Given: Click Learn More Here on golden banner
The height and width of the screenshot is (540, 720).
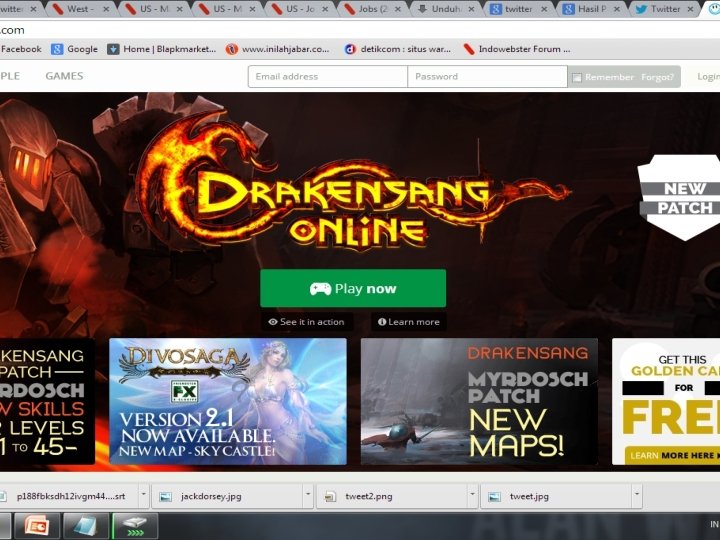Looking at the screenshot, I should click(673, 456).
